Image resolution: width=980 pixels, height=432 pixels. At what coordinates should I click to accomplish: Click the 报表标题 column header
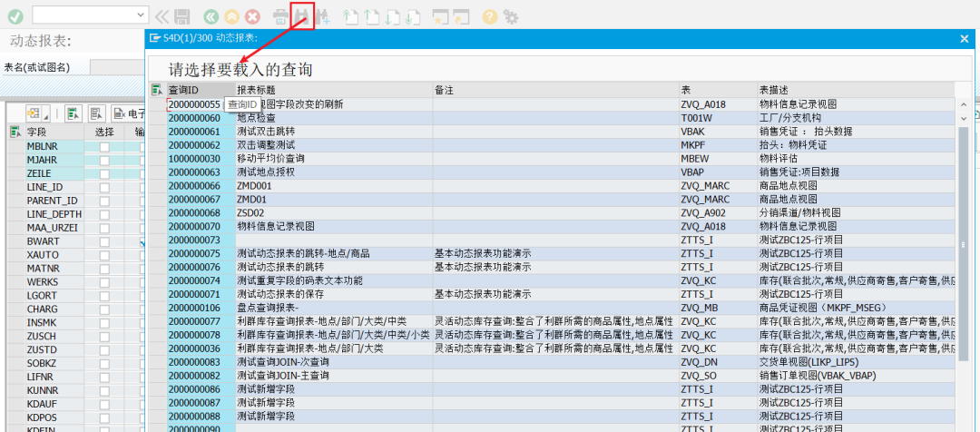pos(334,90)
